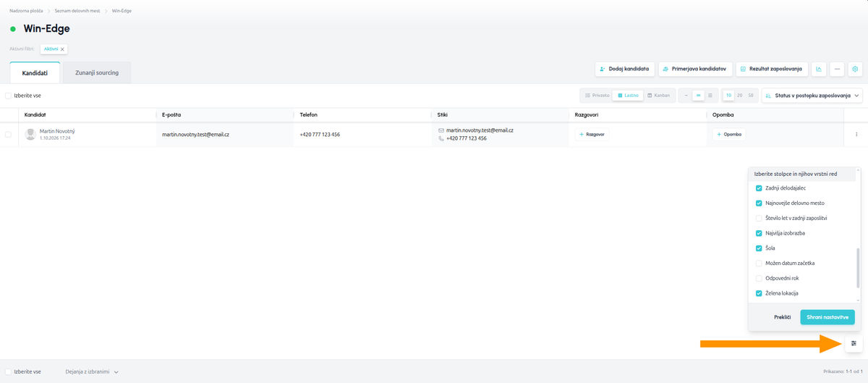Click the Win-Edge page title

[47, 29]
